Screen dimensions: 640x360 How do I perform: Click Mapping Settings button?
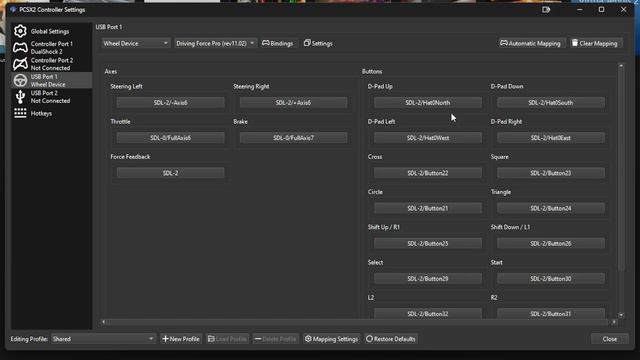pyautogui.click(x=331, y=339)
